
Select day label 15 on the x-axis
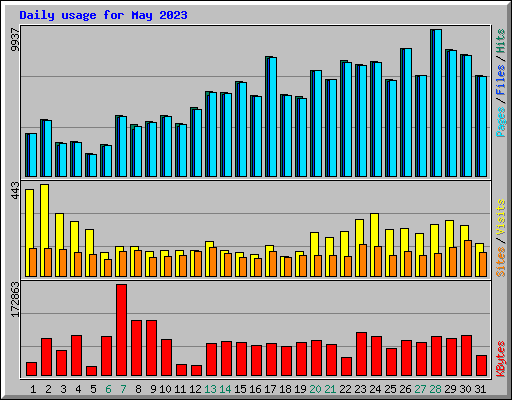coord(240,389)
